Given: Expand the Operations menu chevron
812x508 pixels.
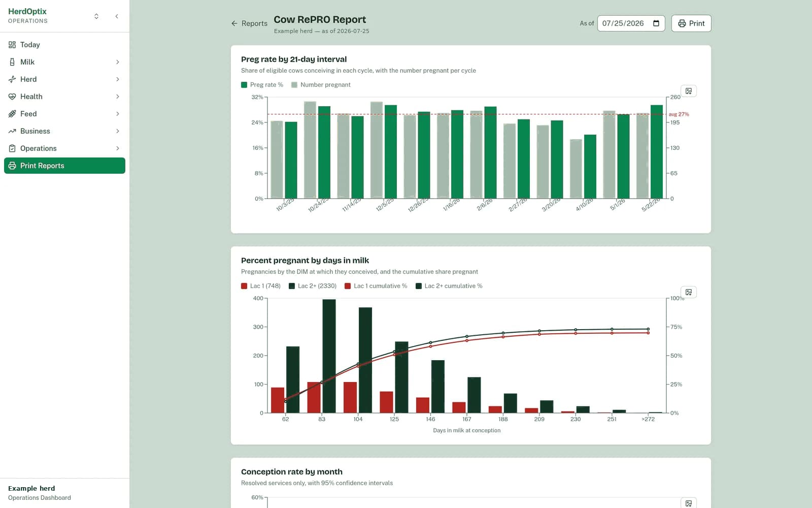Looking at the screenshot, I should pos(118,148).
